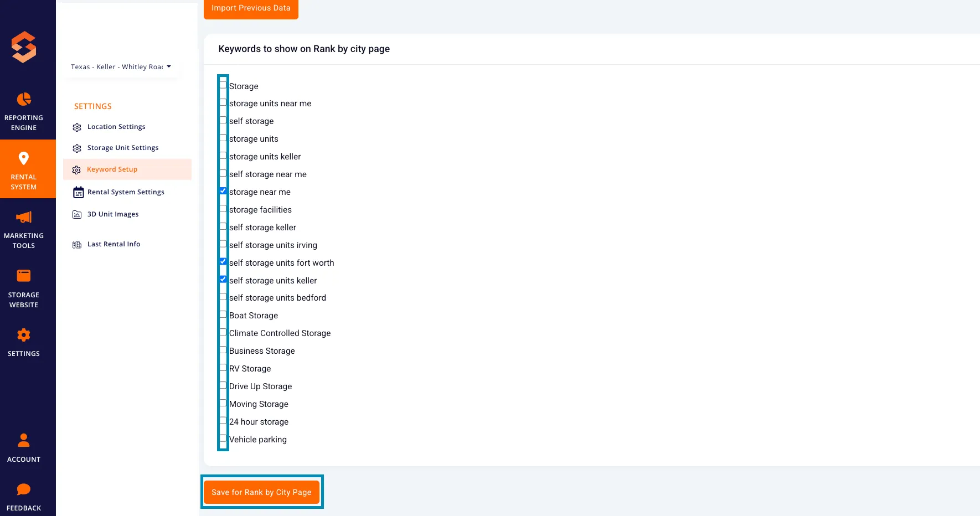Image resolution: width=980 pixels, height=516 pixels.
Task: Click storage units near me label
Action: [x=270, y=104]
